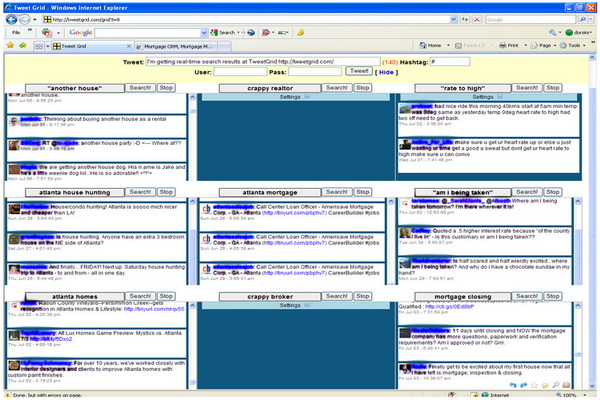Click the Favorites star icon

point(9,46)
